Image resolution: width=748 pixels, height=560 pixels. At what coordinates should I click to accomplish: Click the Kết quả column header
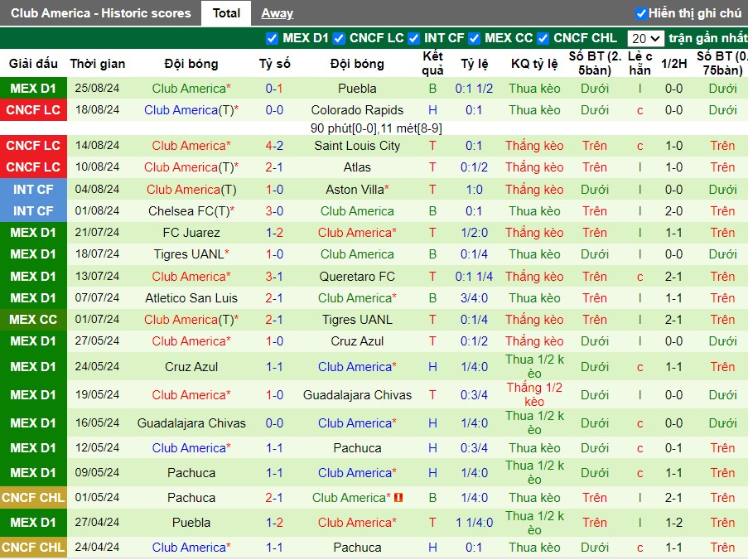click(432, 64)
